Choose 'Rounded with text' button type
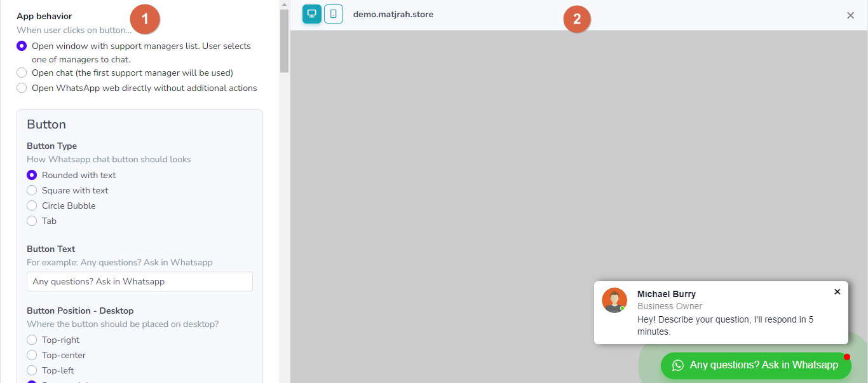The width and height of the screenshot is (868, 383). 32,175
